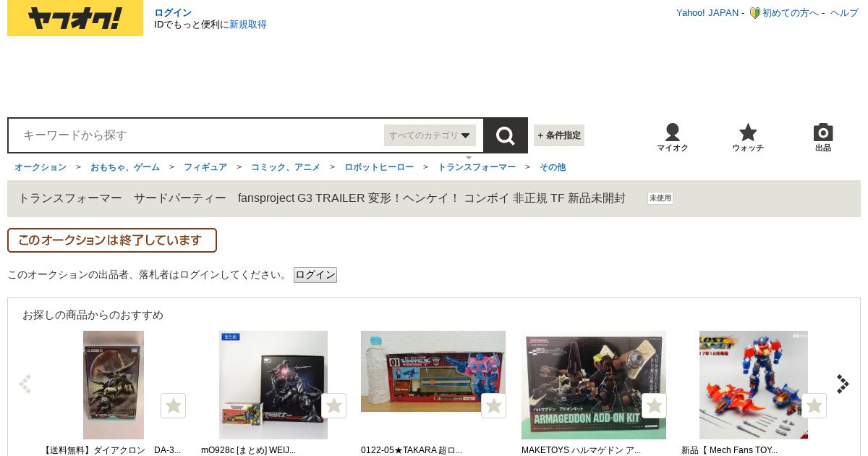The width and height of the screenshot is (868, 456).
Task: Show next recommended items with right arrow
Action: pos(843,384)
